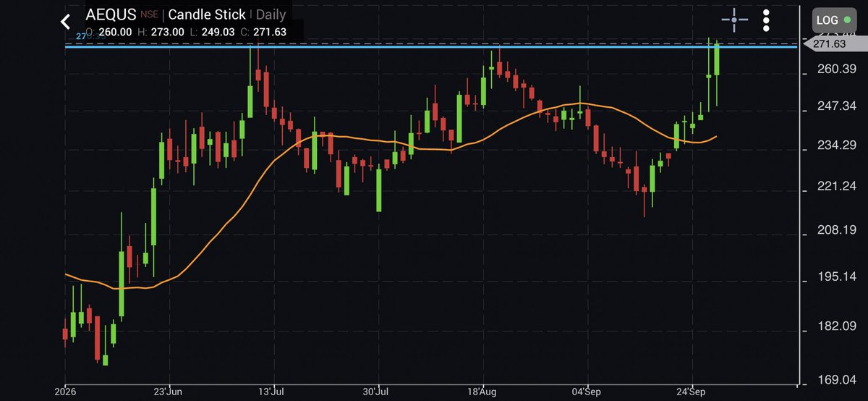Screen dimensions: 868x401
Task: Change chart type from Candle Stick
Action: [x=207, y=14]
